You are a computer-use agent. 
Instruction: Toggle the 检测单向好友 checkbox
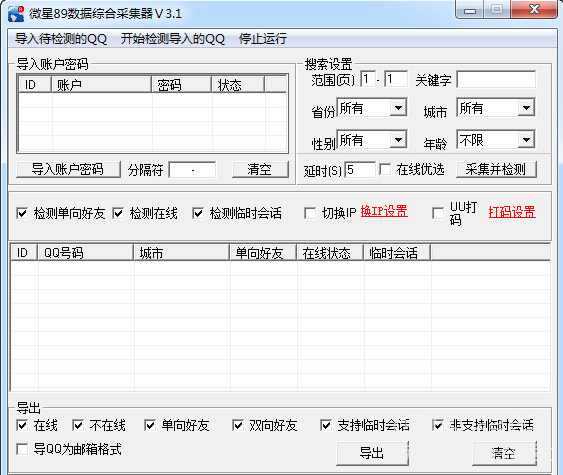[22, 213]
